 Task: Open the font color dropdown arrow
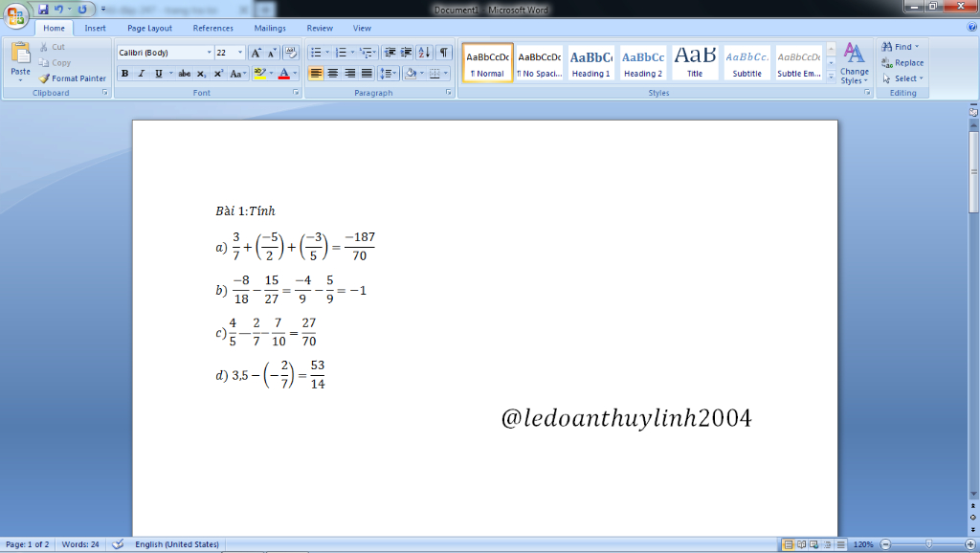[x=295, y=74]
